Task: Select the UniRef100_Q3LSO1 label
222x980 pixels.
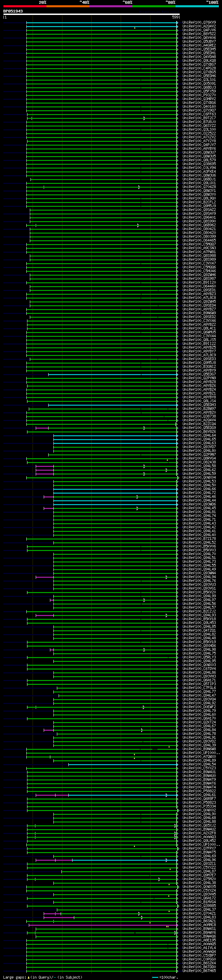Action: 199,80
